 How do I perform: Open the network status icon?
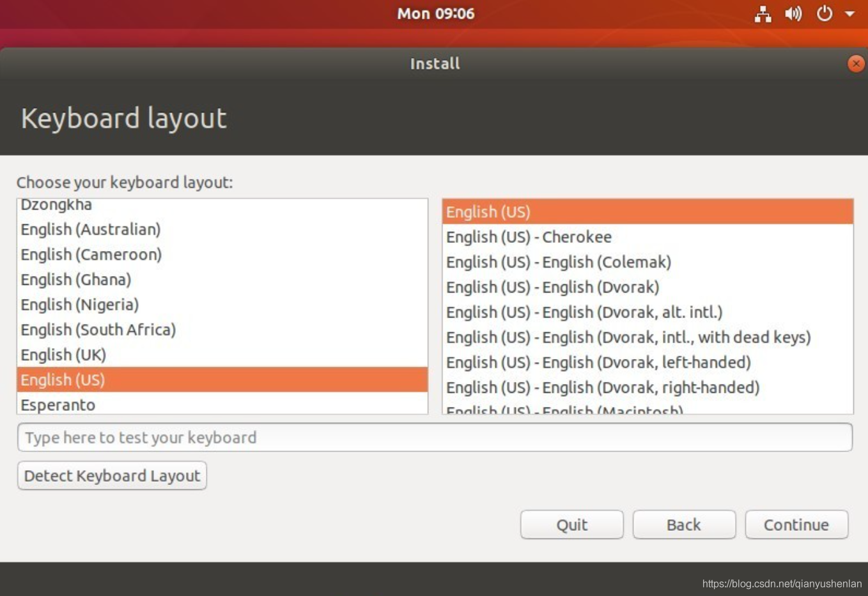763,13
